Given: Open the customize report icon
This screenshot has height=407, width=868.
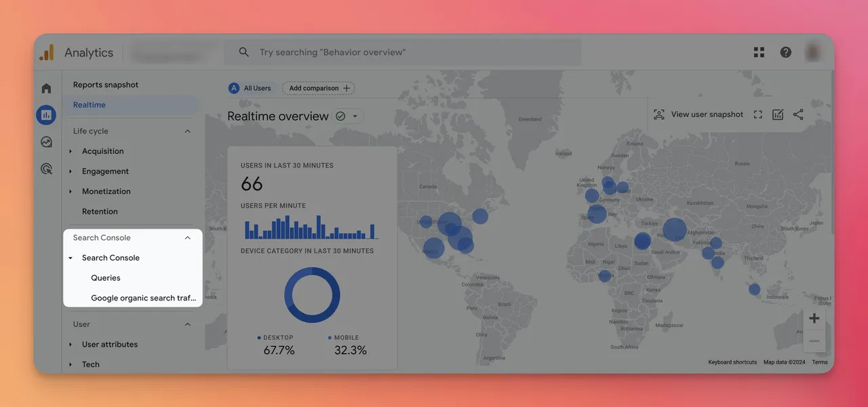Looking at the screenshot, I should click(x=778, y=115).
